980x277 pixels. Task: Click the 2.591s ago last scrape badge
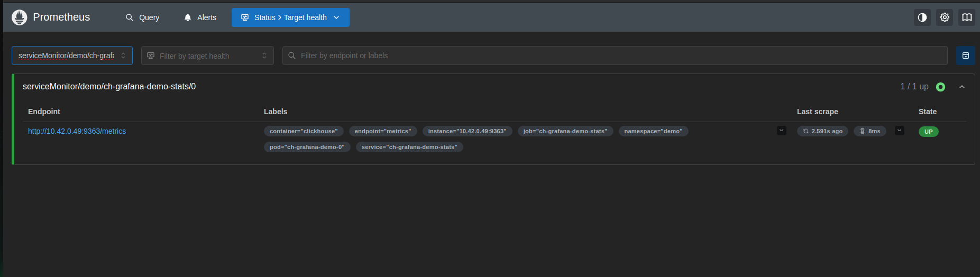tap(822, 131)
